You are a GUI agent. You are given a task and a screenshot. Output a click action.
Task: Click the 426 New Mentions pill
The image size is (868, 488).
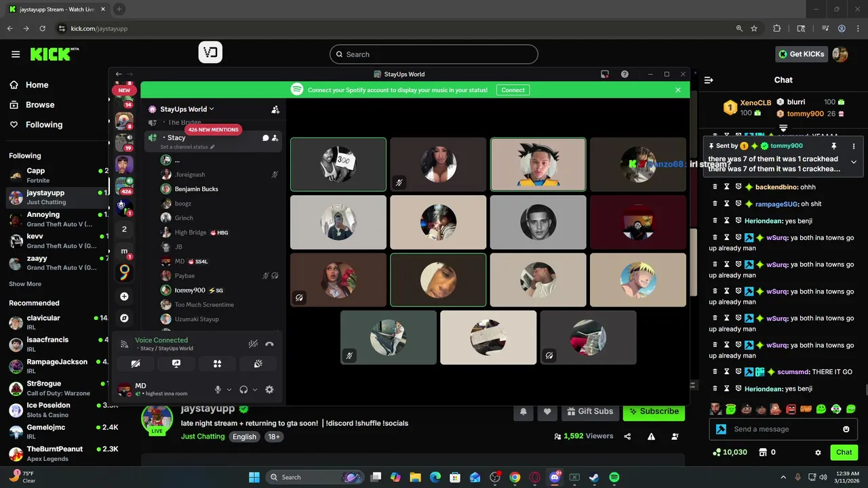click(x=214, y=129)
